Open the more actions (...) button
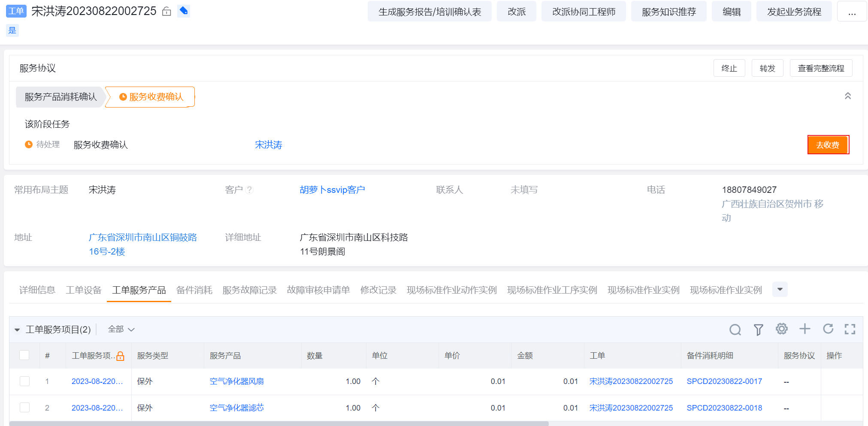Screen dimensions: 868x426 click(852, 12)
